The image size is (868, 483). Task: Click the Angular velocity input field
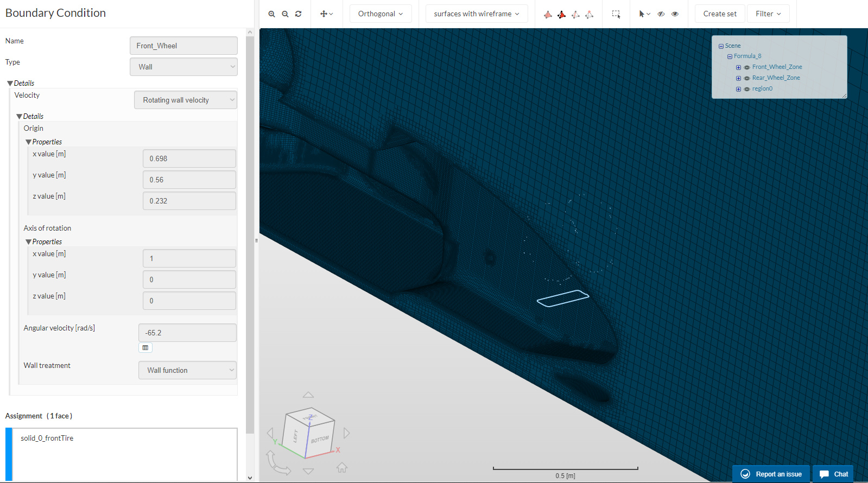tap(187, 333)
